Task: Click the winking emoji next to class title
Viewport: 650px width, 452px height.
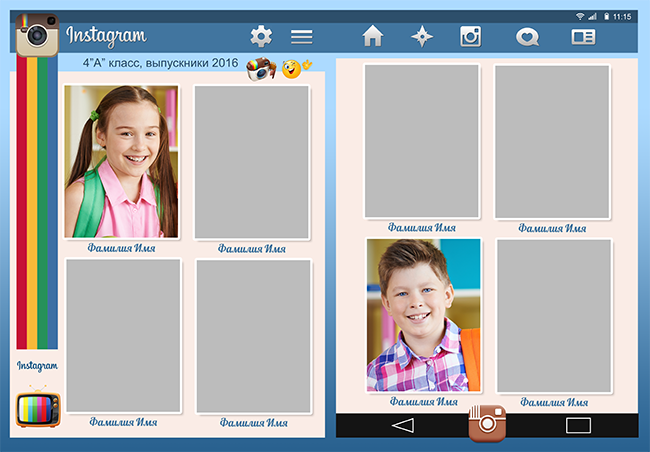Action: click(x=292, y=69)
